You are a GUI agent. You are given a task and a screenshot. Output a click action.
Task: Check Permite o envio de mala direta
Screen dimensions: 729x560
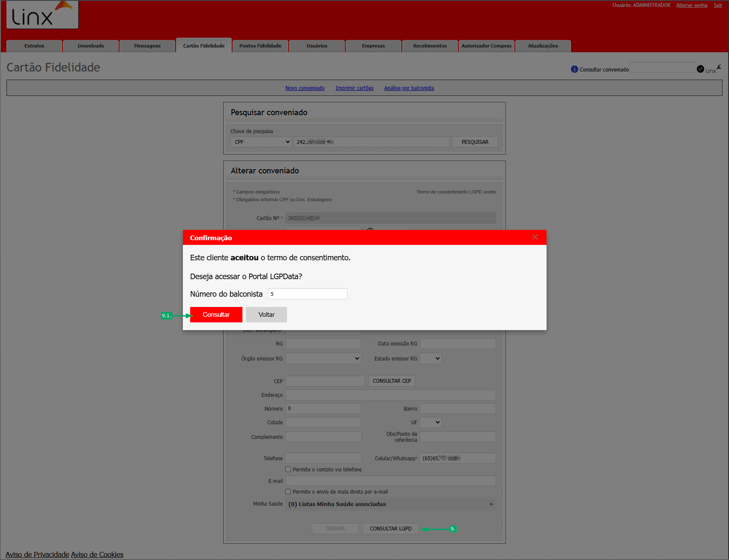tap(288, 491)
